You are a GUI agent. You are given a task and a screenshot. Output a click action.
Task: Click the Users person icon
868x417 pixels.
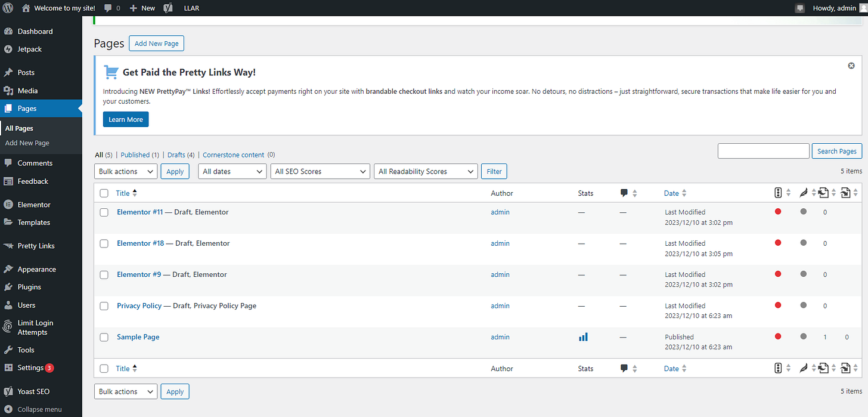(x=8, y=305)
